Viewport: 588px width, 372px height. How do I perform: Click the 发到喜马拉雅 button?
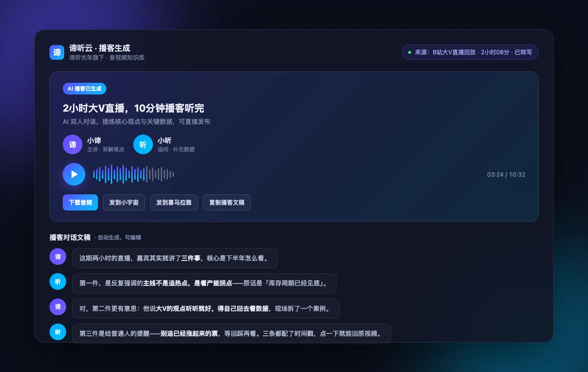174,203
